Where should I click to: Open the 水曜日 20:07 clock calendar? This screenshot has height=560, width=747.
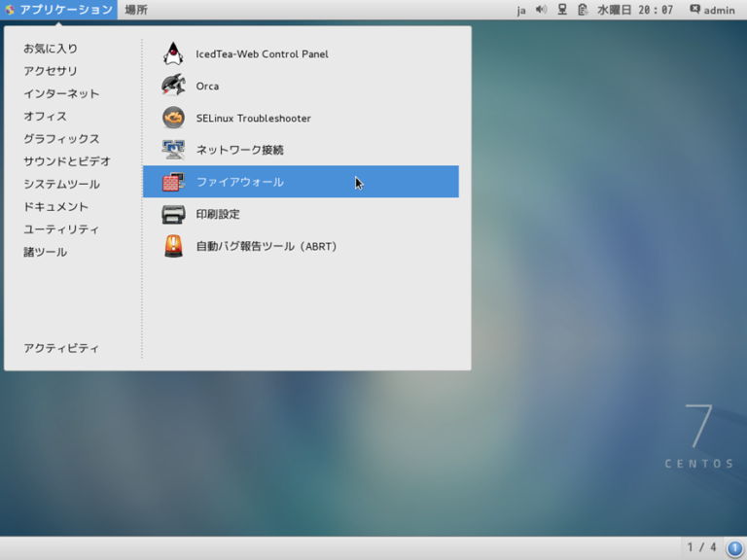pyautogui.click(x=634, y=10)
